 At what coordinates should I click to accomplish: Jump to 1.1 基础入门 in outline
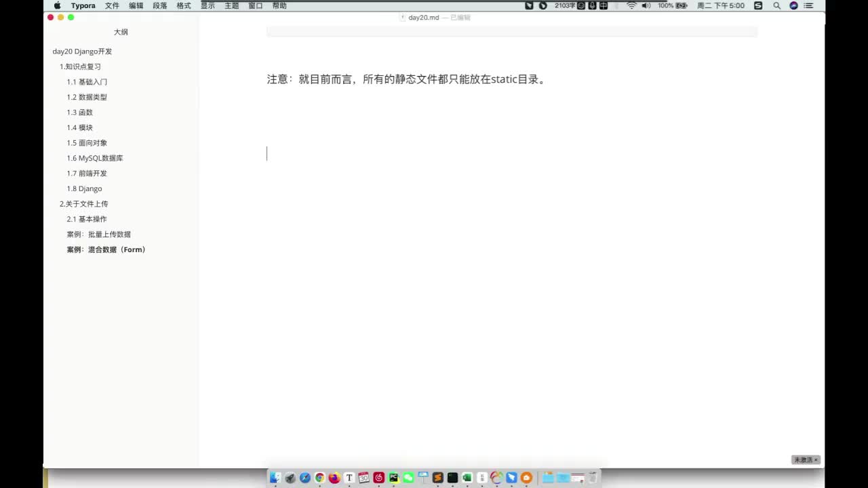pyautogui.click(x=87, y=82)
